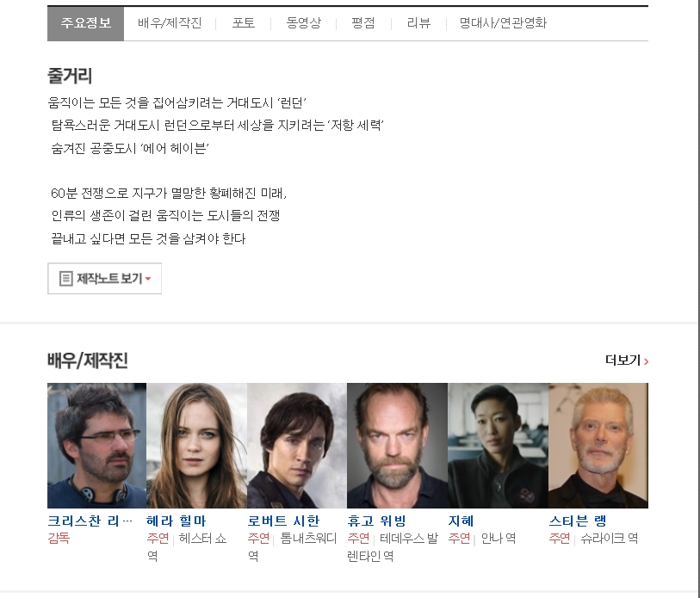Screen dimensions: 700x598
Task: Open the 리뷰 tab
Action: pos(418,23)
